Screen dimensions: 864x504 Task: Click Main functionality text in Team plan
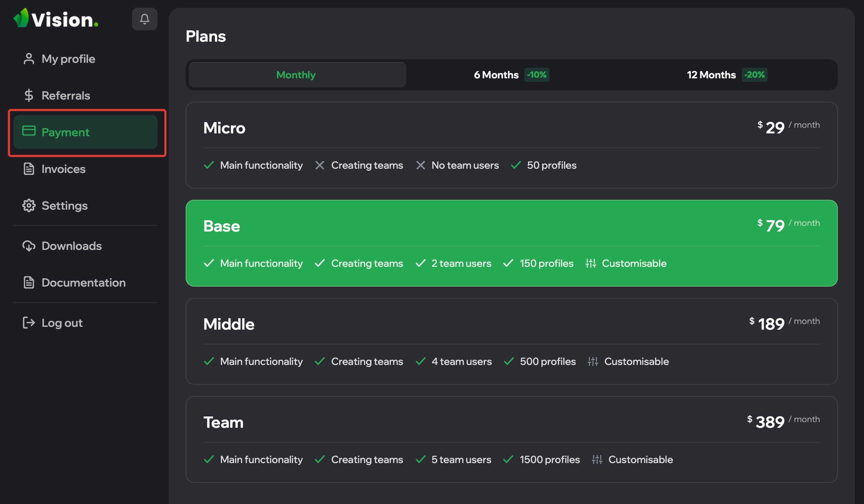[x=262, y=460]
